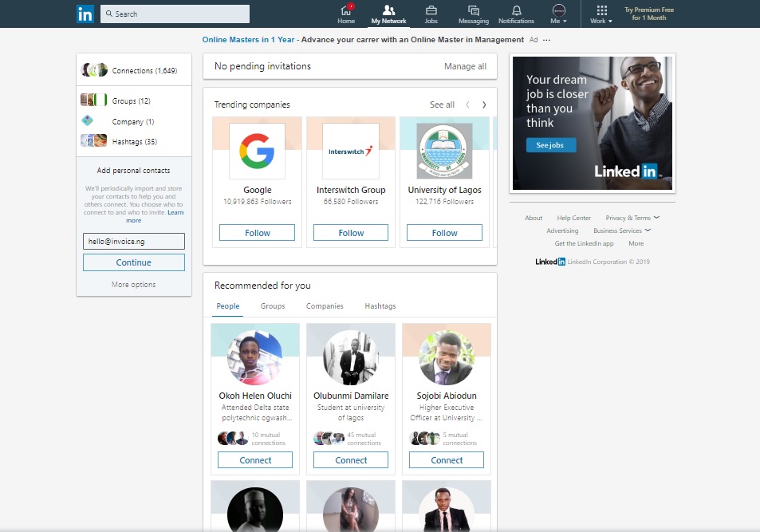The image size is (760, 532).
Task: Switch to the People tab
Action: coord(228,306)
